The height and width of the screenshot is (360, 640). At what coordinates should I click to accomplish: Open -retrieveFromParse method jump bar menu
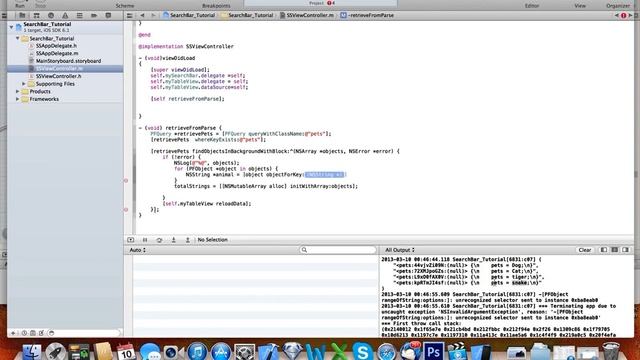pyautogui.click(x=367, y=16)
